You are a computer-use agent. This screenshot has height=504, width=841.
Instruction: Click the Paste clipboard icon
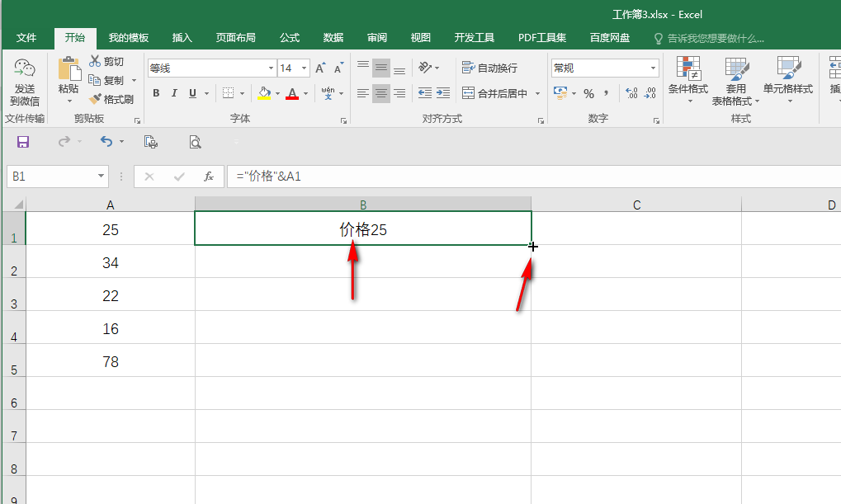(x=69, y=68)
